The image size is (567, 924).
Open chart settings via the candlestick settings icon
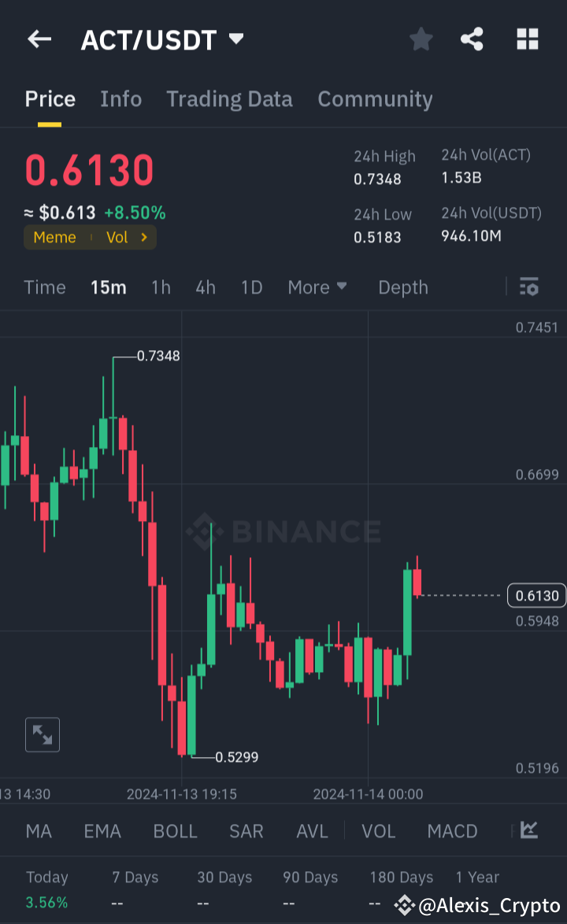tap(528, 287)
